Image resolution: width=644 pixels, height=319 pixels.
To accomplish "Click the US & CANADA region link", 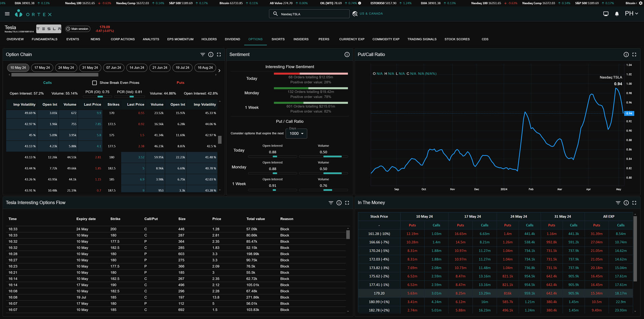I will (371, 14).
